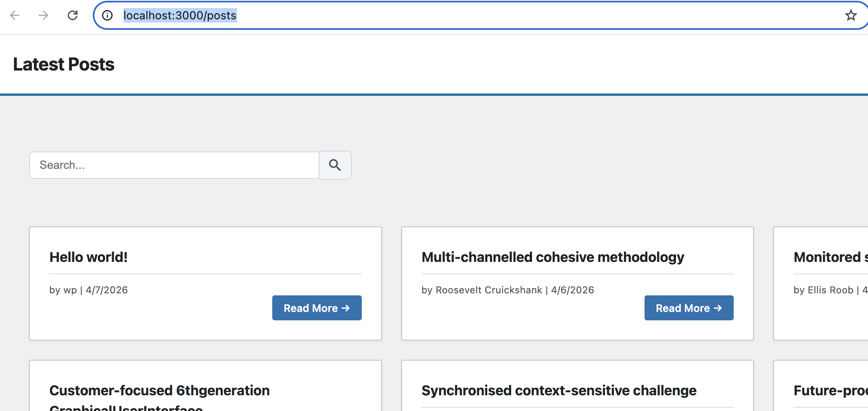This screenshot has width=868, height=411.
Task: Click the "Latest Posts" page heading
Action: [64, 64]
